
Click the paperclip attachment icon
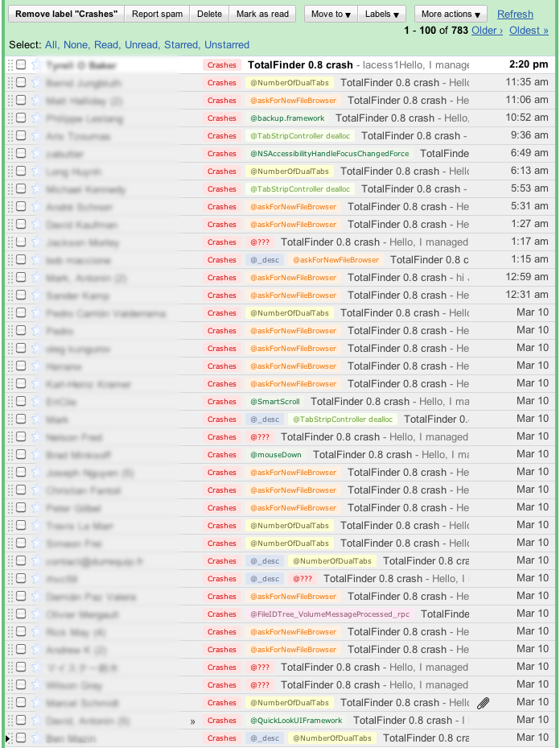click(x=483, y=703)
